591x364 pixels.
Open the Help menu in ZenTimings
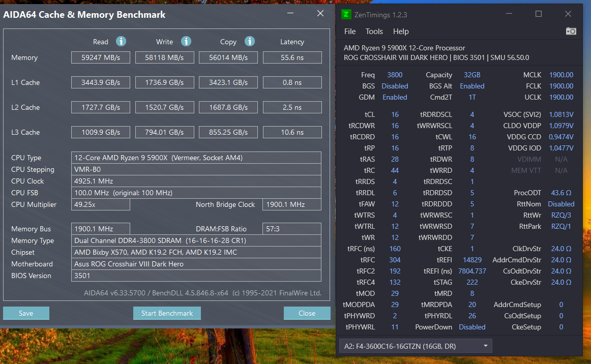[401, 32]
